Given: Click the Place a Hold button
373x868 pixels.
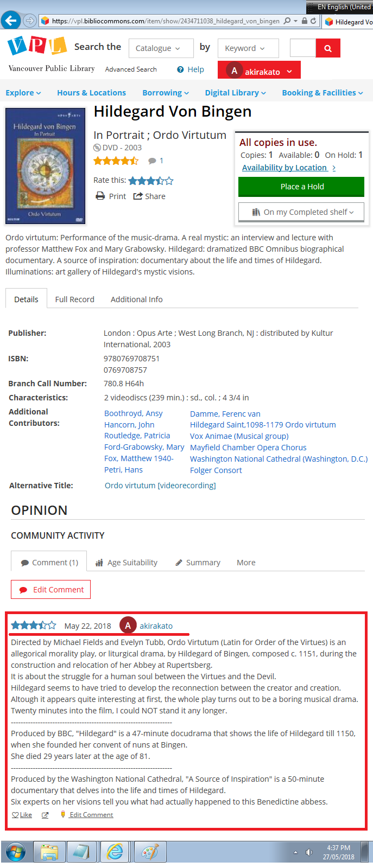Looking at the screenshot, I should click(301, 187).
